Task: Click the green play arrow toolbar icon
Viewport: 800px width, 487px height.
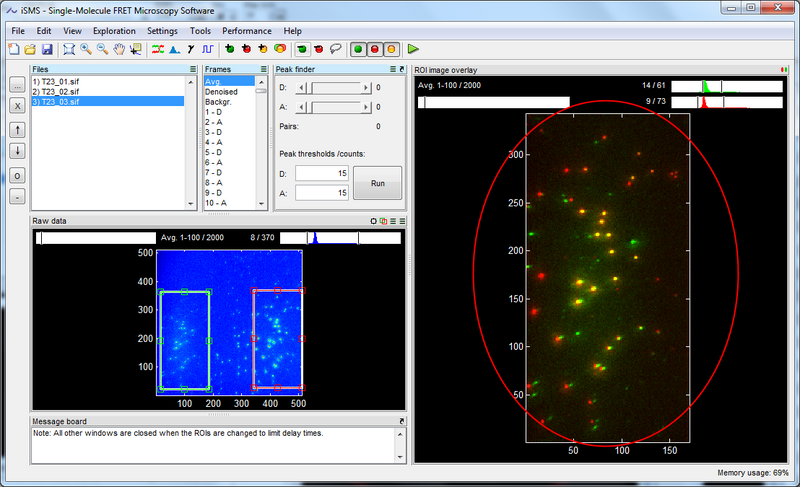Action: point(413,48)
